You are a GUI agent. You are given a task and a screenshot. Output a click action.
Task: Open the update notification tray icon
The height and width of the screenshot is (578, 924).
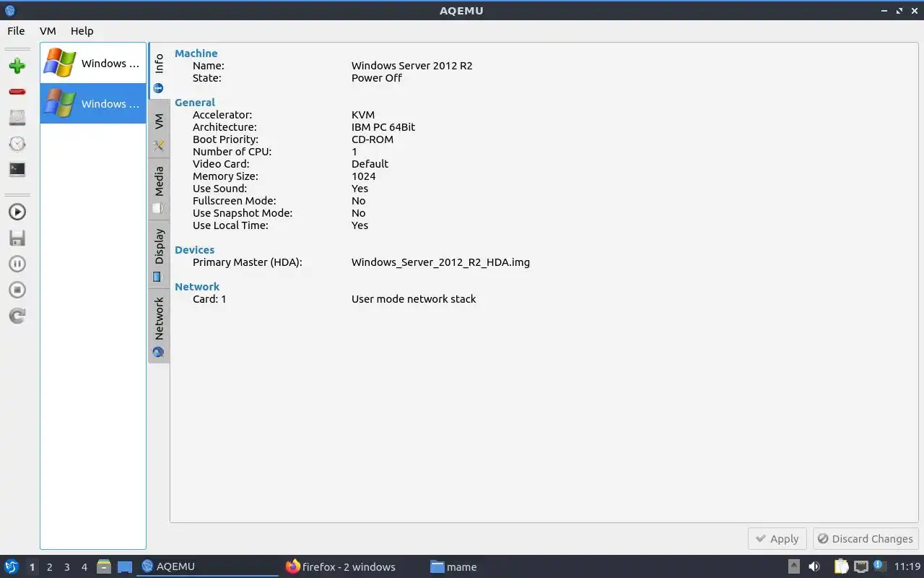[879, 566]
